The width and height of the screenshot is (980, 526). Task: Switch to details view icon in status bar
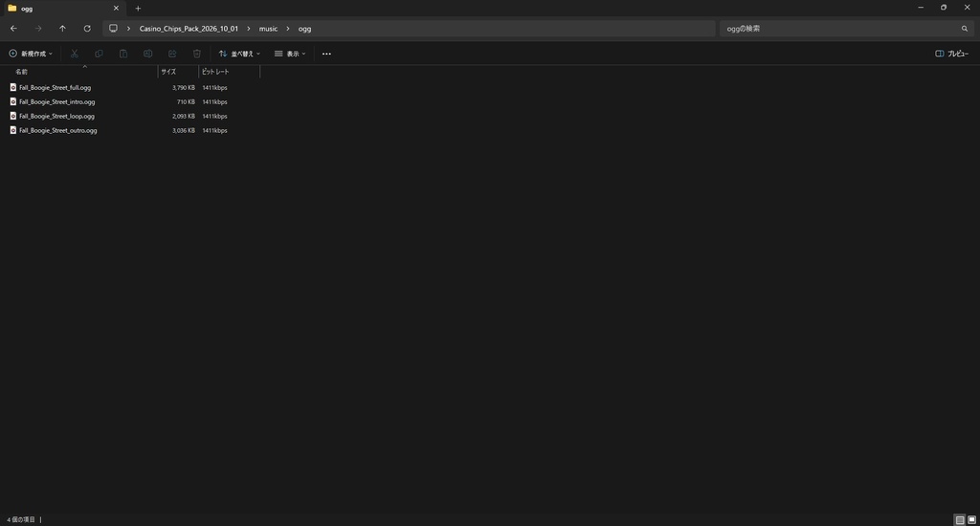point(960,519)
